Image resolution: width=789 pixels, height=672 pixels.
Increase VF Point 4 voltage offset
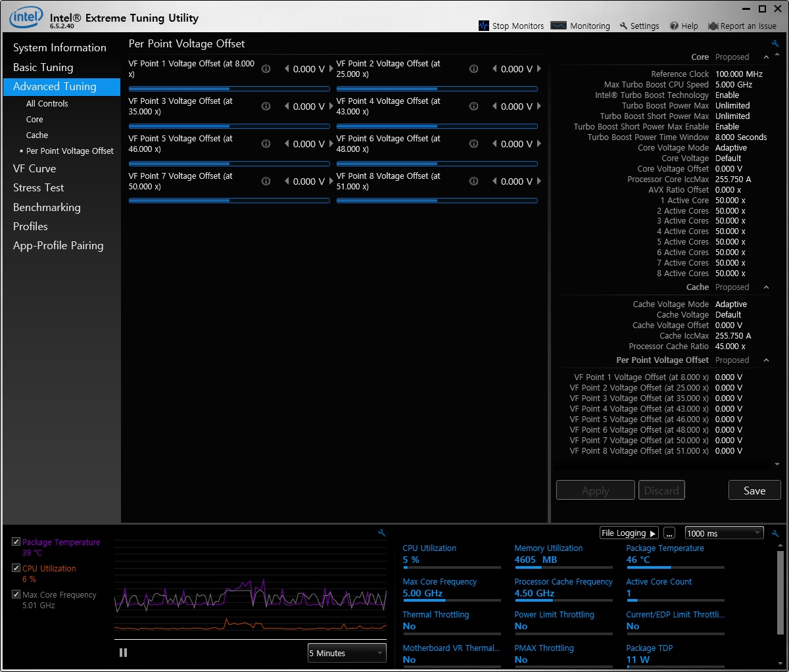[x=539, y=106]
